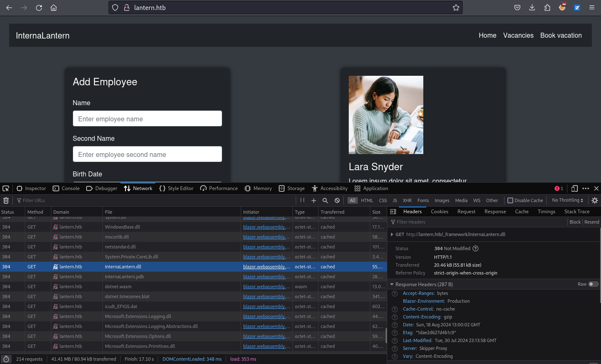Viewport: 601px width, 364px height.
Task: Click the Resend button
Action: pos(591,222)
